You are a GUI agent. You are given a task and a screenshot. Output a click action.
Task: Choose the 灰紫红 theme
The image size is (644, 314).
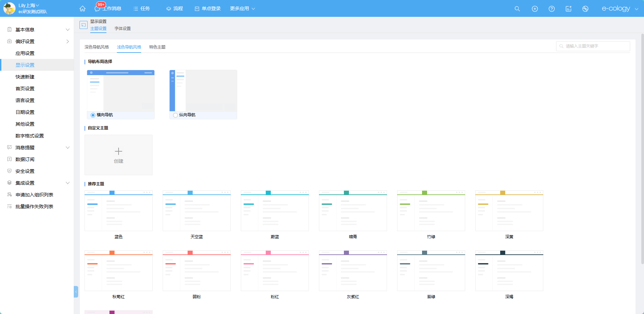(353, 271)
